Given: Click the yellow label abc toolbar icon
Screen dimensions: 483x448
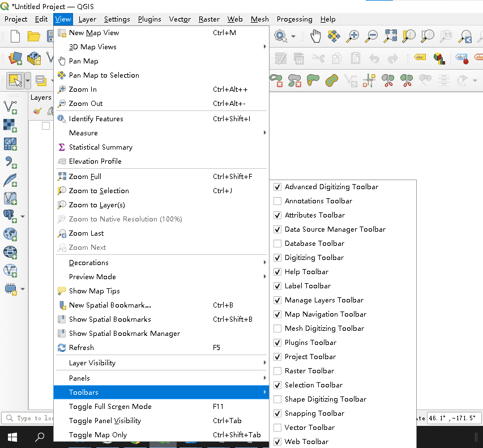Looking at the screenshot, I should (x=420, y=57).
